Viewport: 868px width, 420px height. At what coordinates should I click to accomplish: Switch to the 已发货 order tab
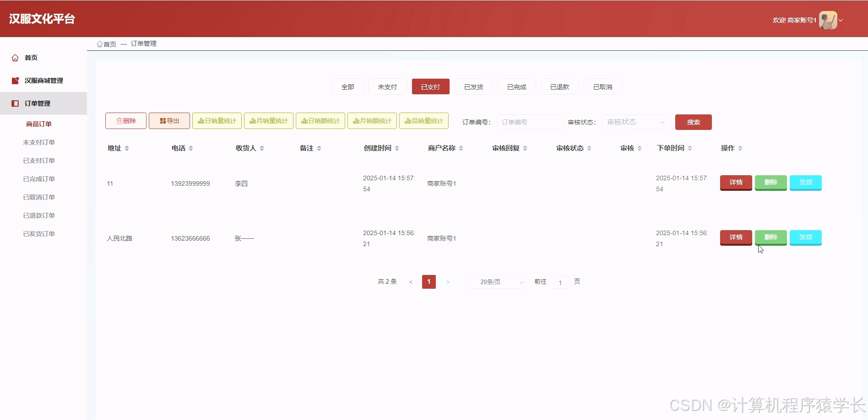[473, 86]
